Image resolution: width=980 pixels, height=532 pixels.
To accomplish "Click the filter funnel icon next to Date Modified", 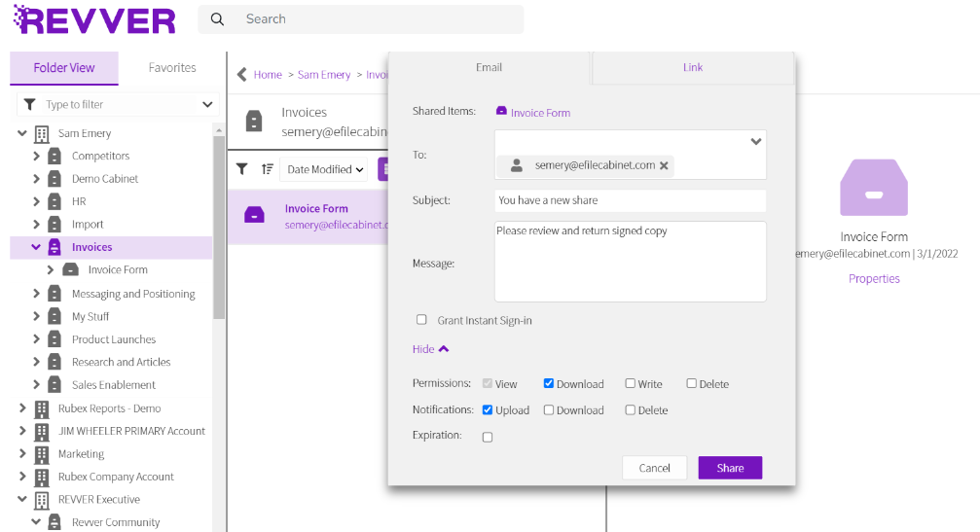I will click(x=242, y=169).
